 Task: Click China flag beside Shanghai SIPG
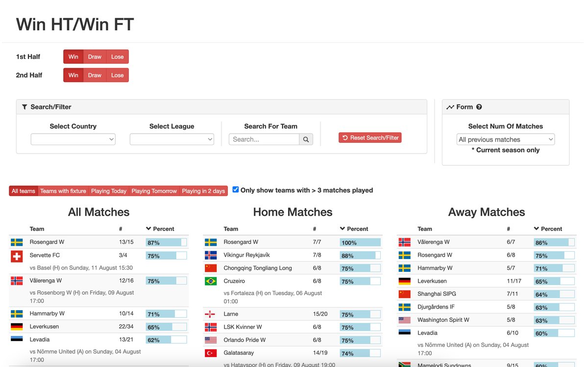pyautogui.click(x=405, y=294)
